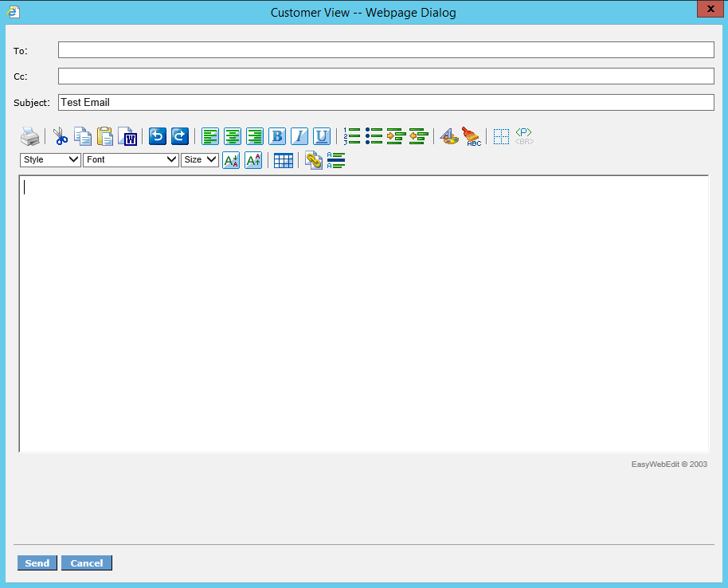The width and height of the screenshot is (728, 588).
Task: Click the Cut scissors icon
Action: coord(60,136)
